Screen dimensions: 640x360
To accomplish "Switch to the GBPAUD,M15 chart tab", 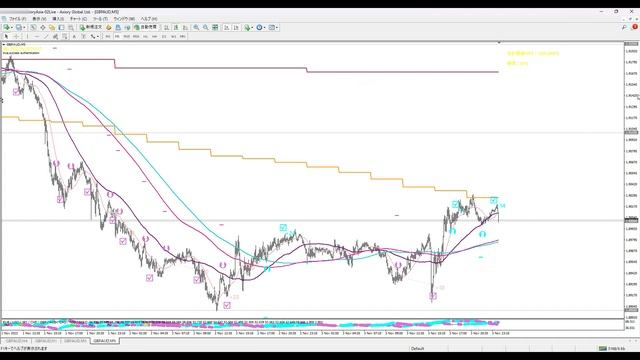I will [x=76, y=340].
